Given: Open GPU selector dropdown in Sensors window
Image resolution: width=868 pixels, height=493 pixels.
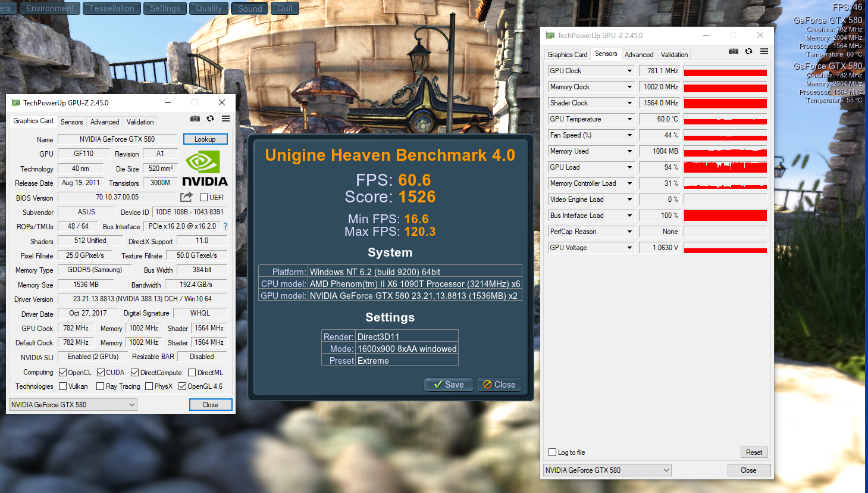Looking at the screenshot, I should tap(607, 470).
